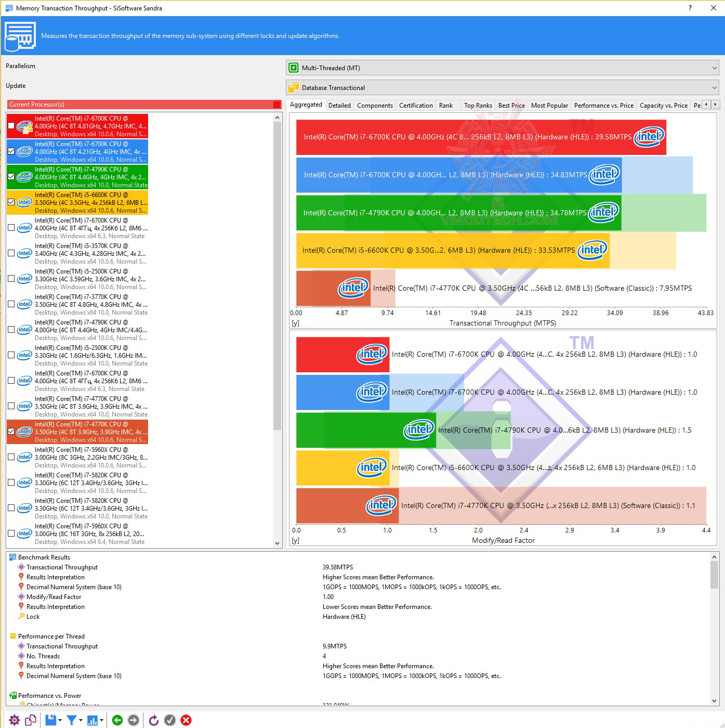This screenshot has width=725, height=728.
Task: Check the i5-2500K 3.59GHz processor box
Action: pyautogui.click(x=11, y=279)
